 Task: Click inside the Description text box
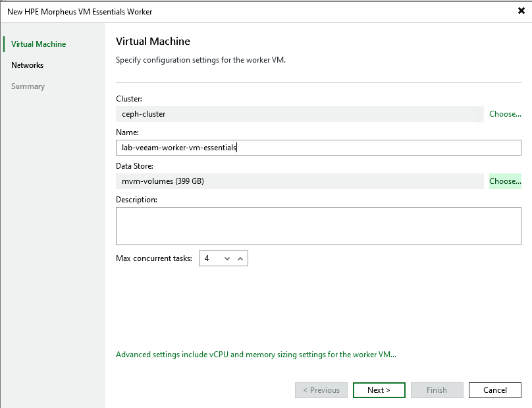point(318,226)
